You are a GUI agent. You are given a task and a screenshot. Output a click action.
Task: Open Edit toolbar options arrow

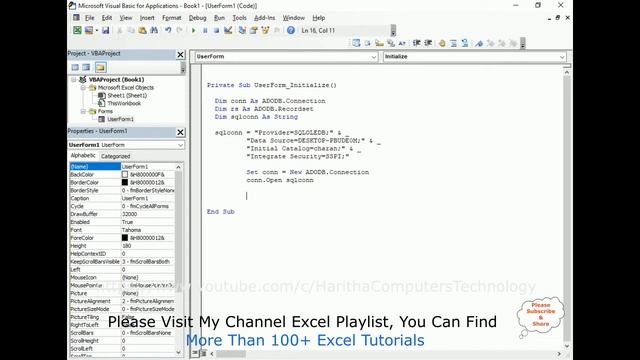pos(523,43)
